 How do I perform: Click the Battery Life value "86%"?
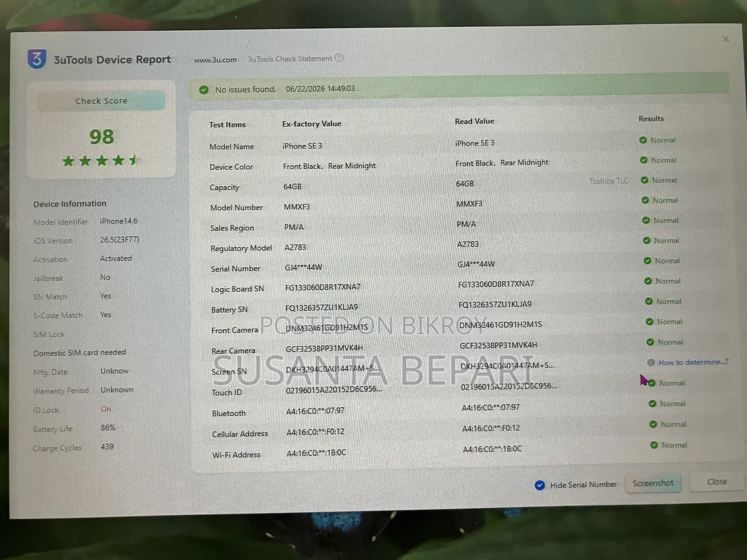click(108, 427)
